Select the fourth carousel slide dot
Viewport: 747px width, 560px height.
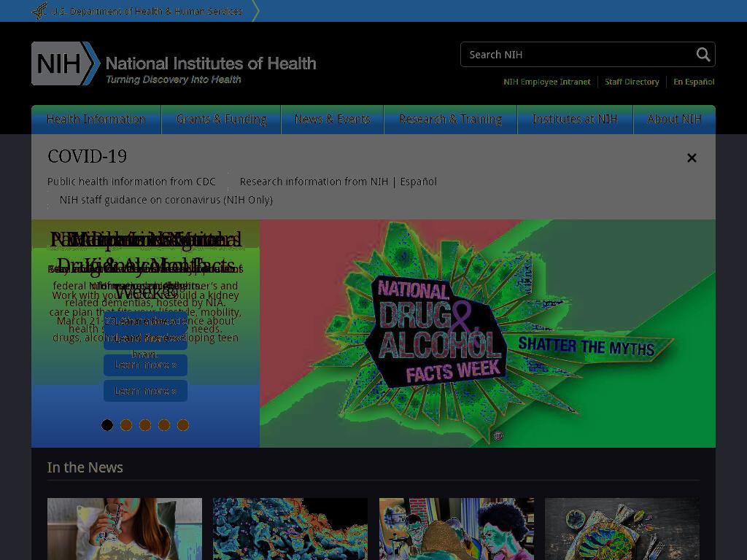click(164, 425)
